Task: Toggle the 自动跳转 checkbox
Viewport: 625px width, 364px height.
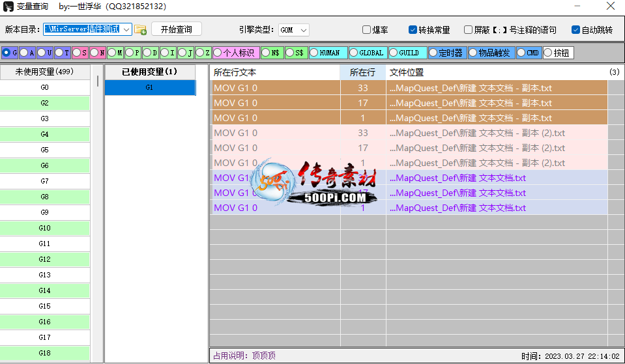Action: [575, 29]
